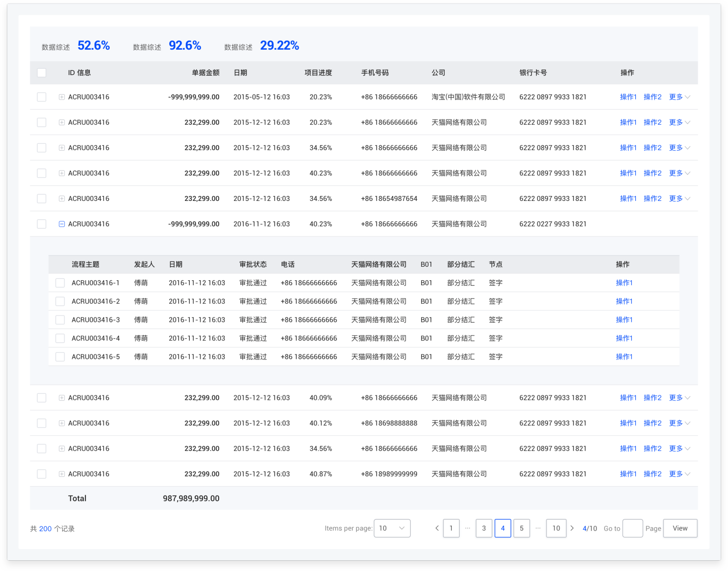The image size is (728, 571).
Task: Tick the checkbox for the 40.87% row
Action: pos(41,474)
